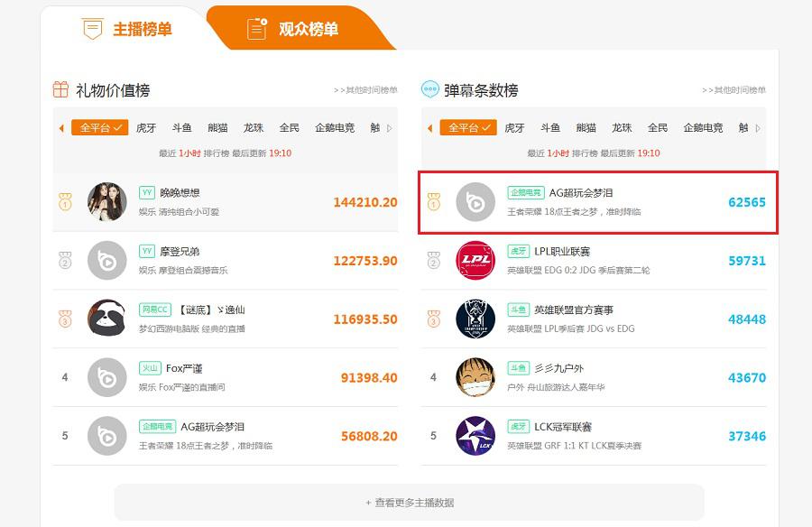The height and width of the screenshot is (527, 812).
Task: Click danmu count 59731
Action: [x=747, y=261]
